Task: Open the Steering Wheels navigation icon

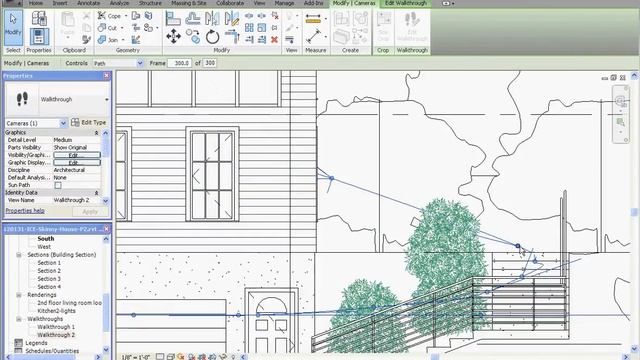Action: (621, 100)
